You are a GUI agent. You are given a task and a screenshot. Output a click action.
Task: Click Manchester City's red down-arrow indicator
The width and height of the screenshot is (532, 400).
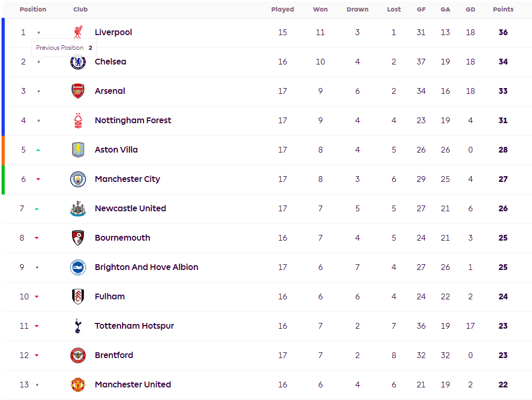(38, 179)
